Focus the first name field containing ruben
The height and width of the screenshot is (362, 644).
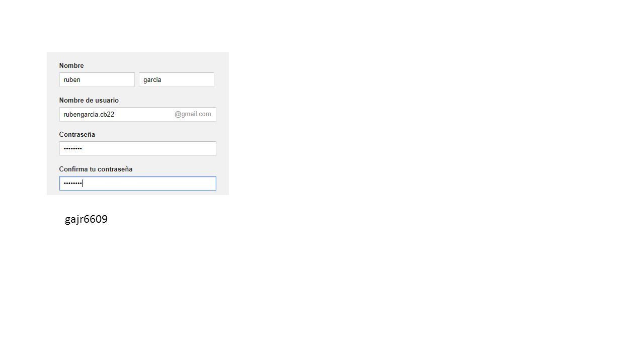coord(97,79)
